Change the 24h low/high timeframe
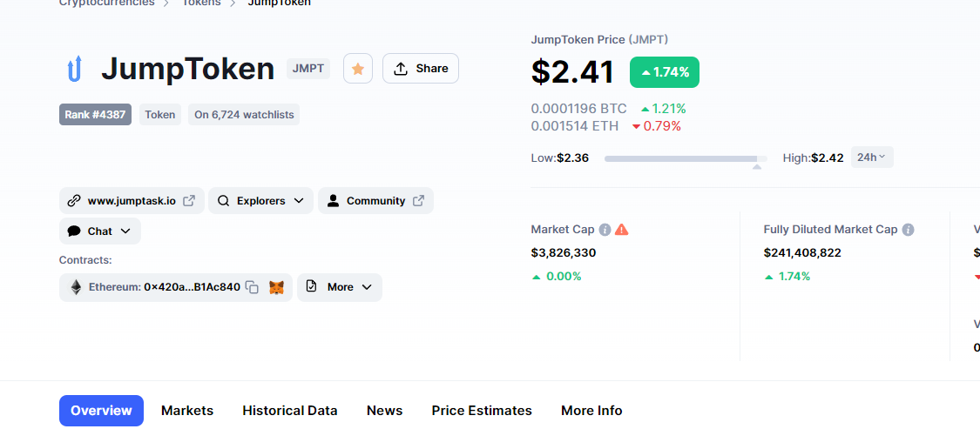The height and width of the screenshot is (429, 980). [x=871, y=158]
